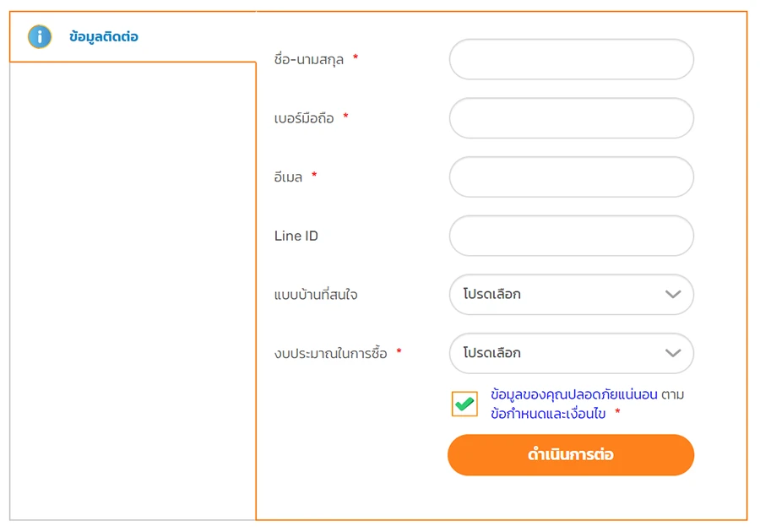The height and width of the screenshot is (532, 760).
Task: Click the chevron arrow in งบประมาณในการซื้อ selector
Action: tap(673, 353)
